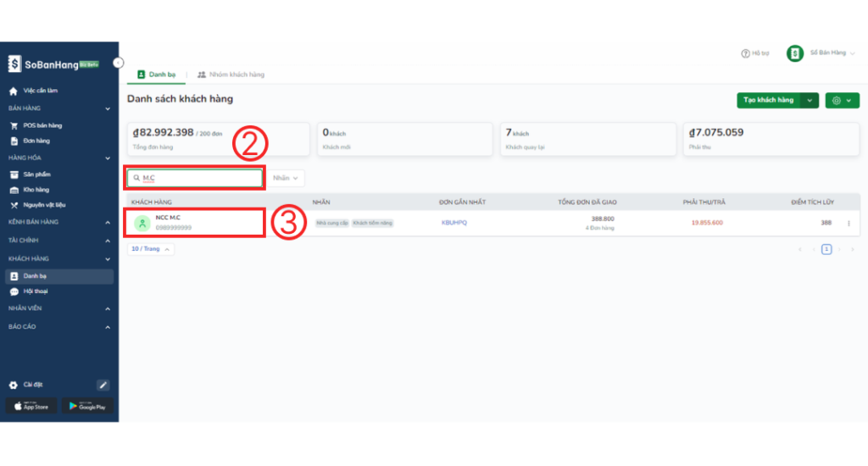Viewport: 868px width, 466px height.
Task: Click the Tổng đơn hàng summary card
Action: tap(218, 139)
